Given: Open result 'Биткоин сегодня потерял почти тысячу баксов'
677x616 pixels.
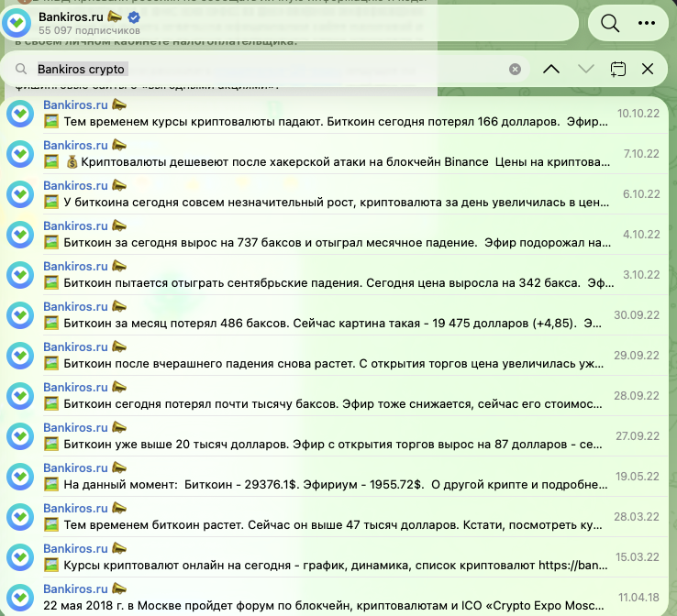Looking at the screenshot, I should click(334, 396).
